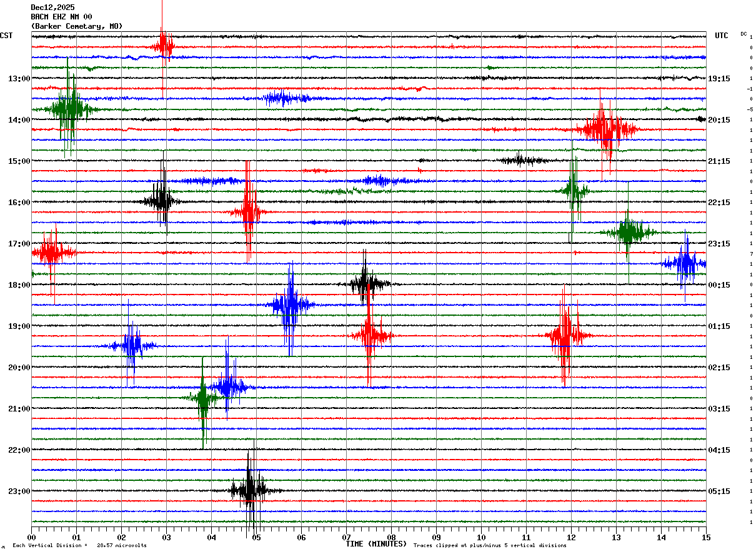The image size is (756, 554).
Task: Click the 01:15 UTC time label
Action: [719, 326]
